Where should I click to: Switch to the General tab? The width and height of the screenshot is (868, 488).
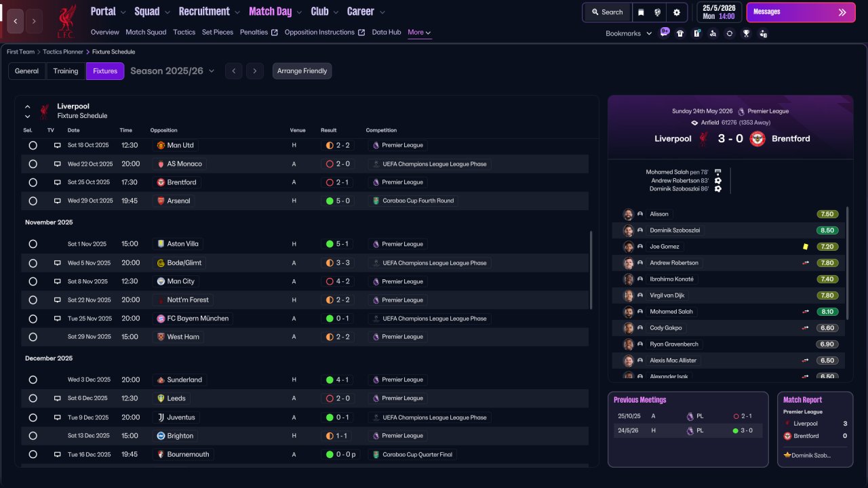(x=27, y=71)
